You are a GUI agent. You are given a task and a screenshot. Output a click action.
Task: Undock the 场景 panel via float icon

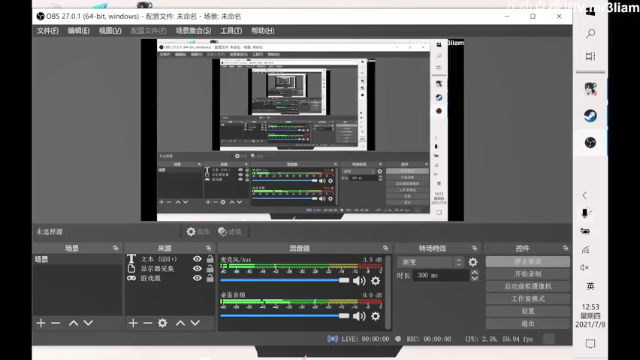116,248
